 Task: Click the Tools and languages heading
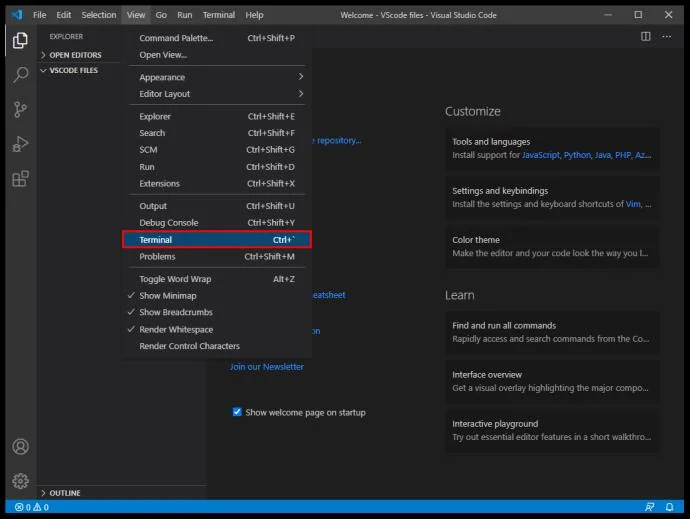491,142
